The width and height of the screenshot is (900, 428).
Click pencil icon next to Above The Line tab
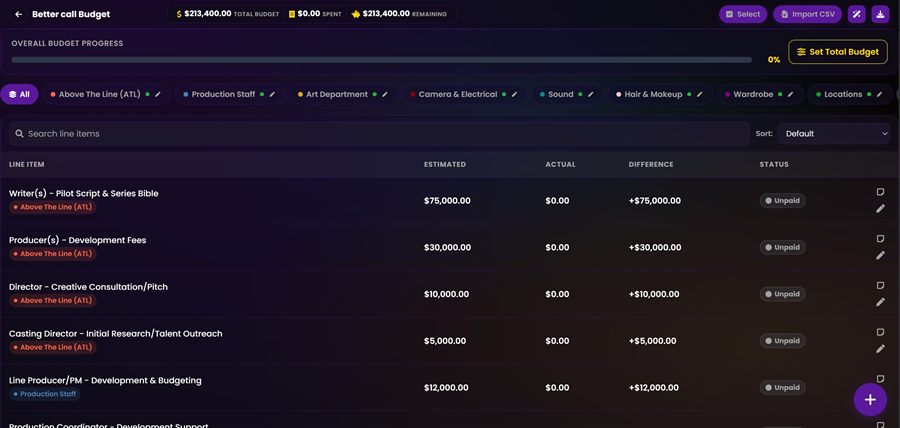point(158,94)
